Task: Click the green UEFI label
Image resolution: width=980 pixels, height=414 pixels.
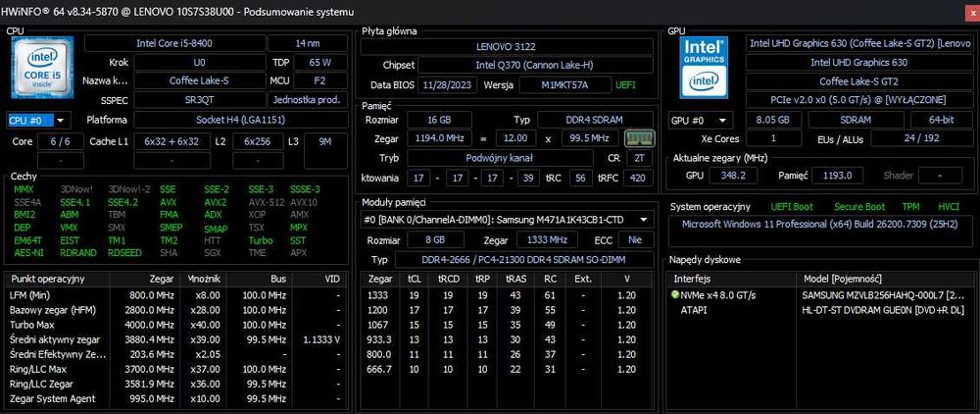Action: (625, 84)
